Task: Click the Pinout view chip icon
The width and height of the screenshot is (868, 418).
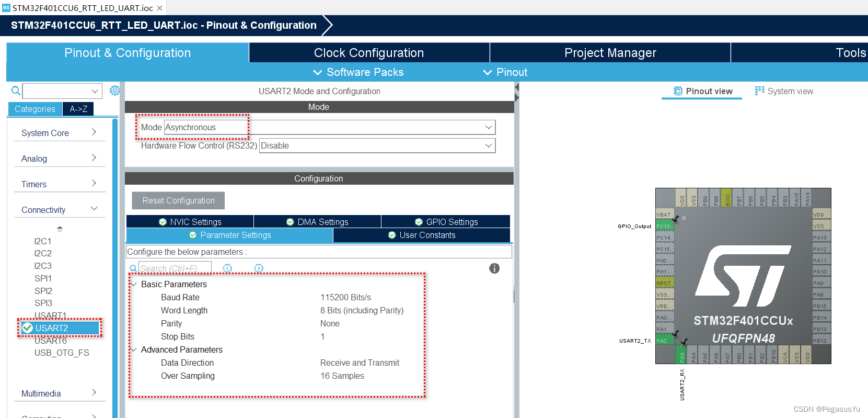Action: coord(678,91)
